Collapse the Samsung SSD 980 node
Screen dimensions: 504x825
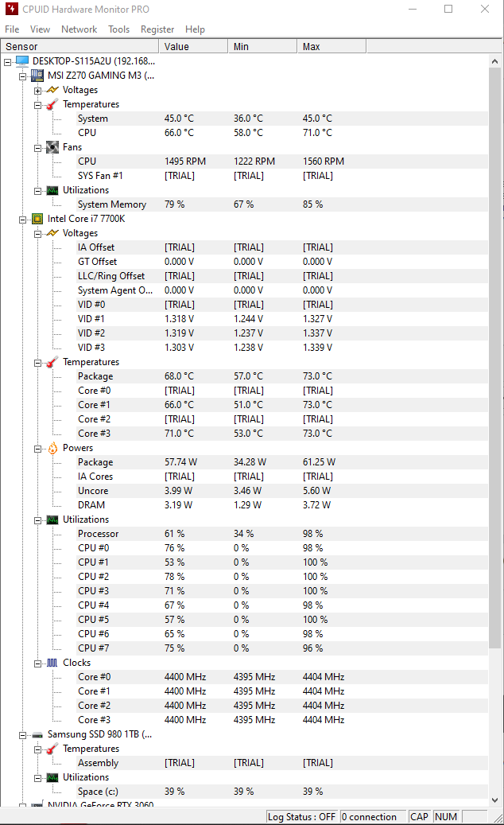22,735
